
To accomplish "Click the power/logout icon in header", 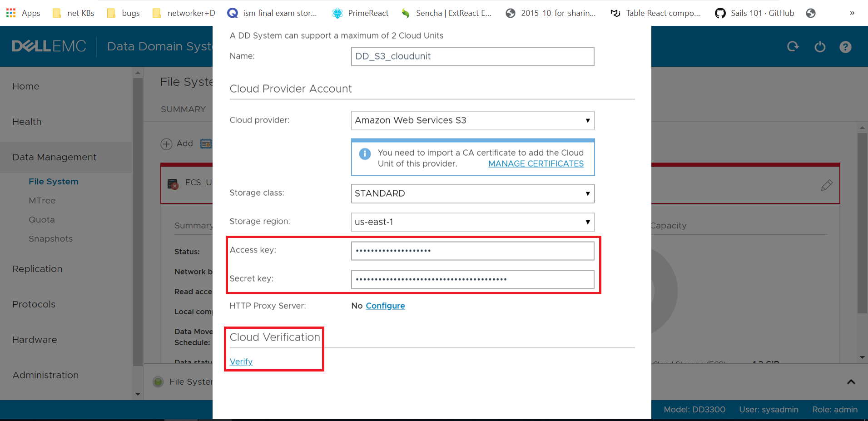I will [820, 46].
